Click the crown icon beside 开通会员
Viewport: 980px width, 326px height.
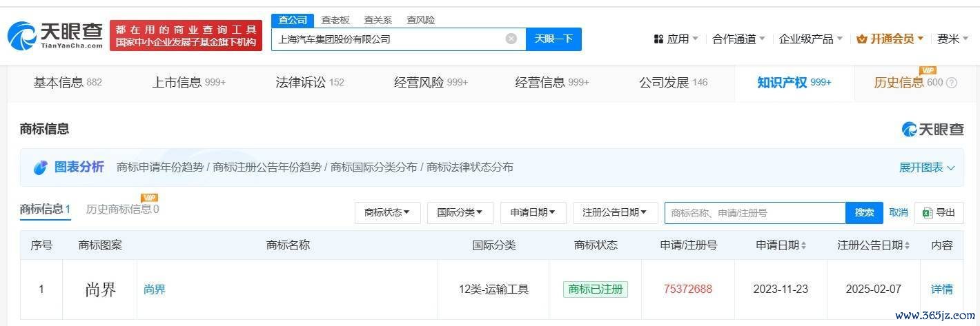(x=861, y=39)
